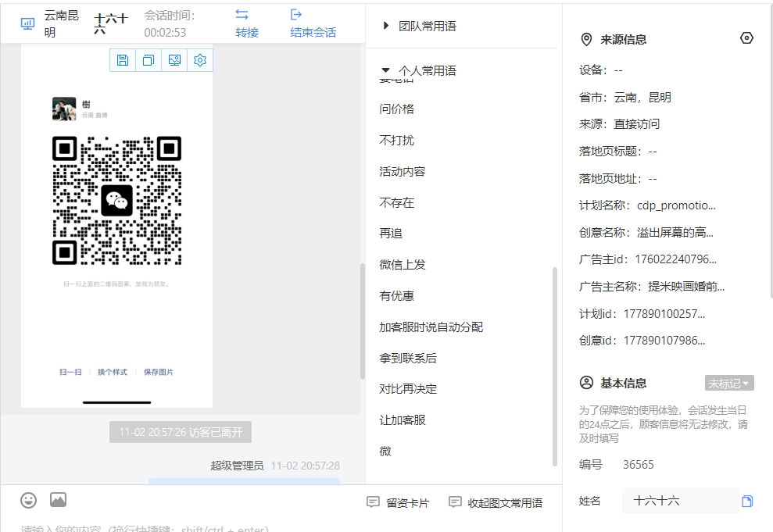Click the 广告主id 176022240796... value
Image resolution: width=773 pixels, height=532 pixels.
676,259
